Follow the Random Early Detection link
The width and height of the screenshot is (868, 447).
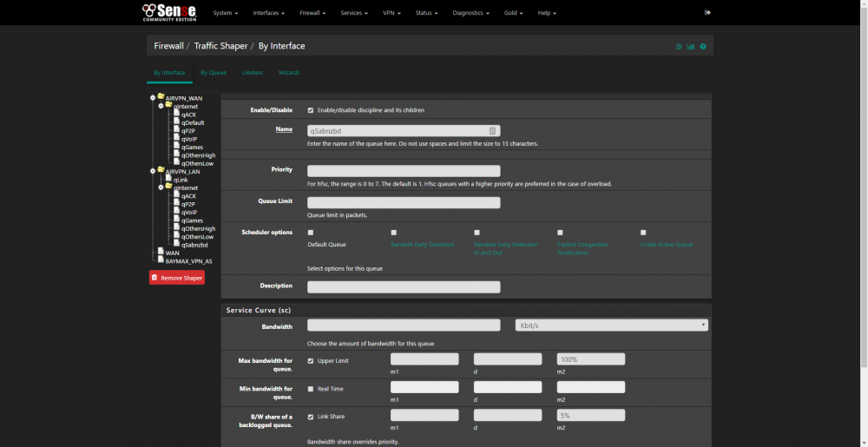point(423,245)
